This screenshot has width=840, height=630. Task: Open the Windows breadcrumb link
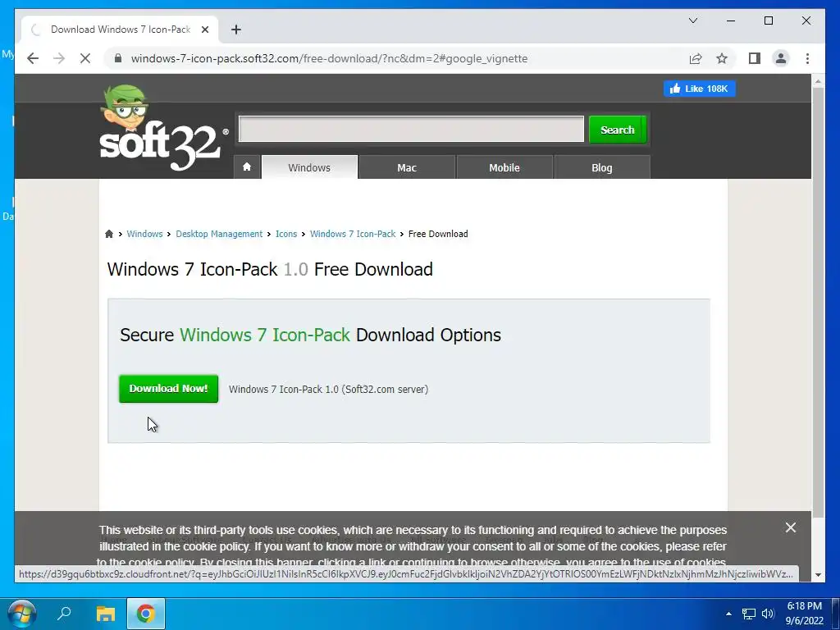click(x=144, y=234)
